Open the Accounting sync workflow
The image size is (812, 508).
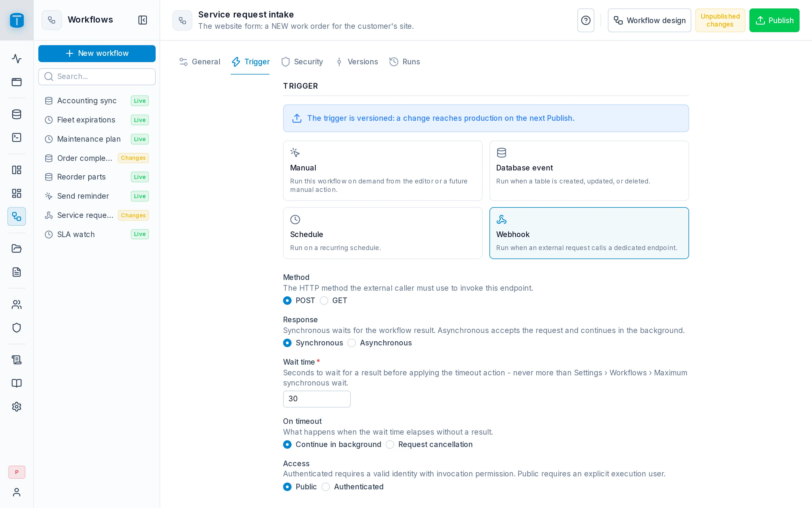coord(97,101)
